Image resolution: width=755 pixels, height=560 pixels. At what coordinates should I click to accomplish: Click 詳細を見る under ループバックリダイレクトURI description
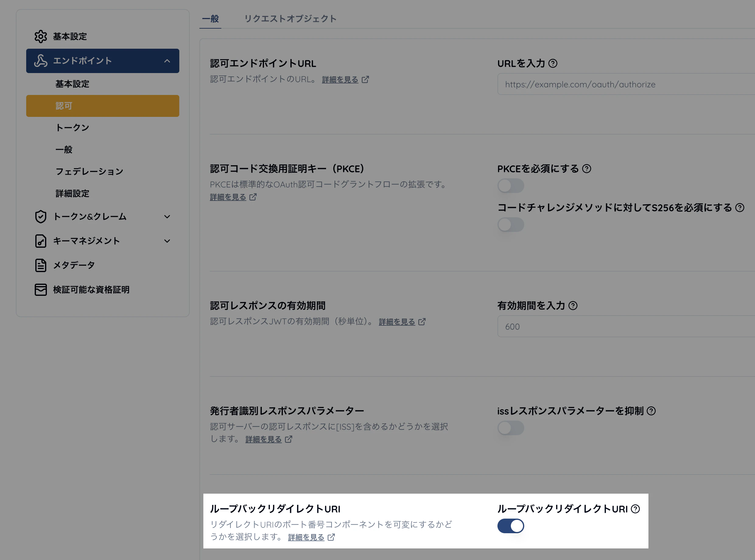coord(306,537)
